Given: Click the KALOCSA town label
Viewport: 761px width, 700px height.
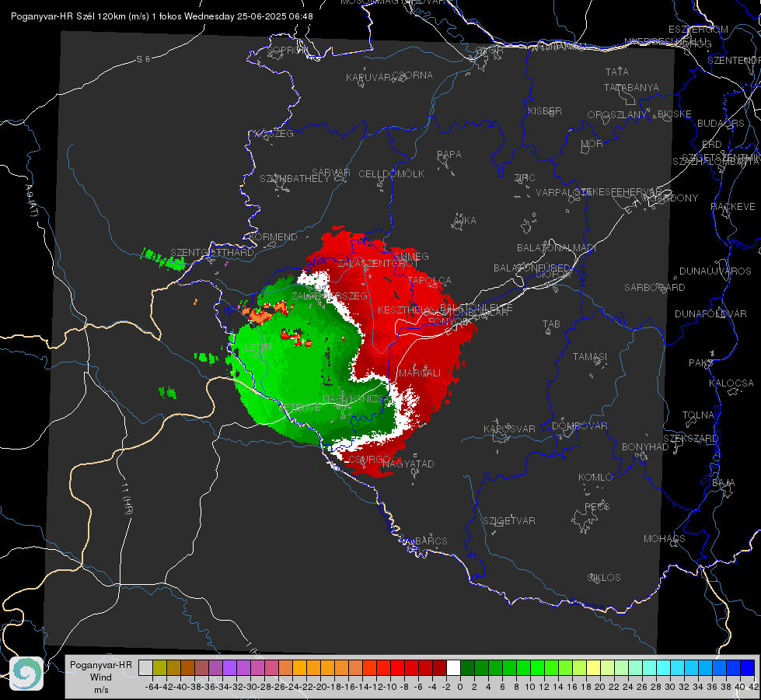Looking at the screenshot, I should [x=731, y=383].
